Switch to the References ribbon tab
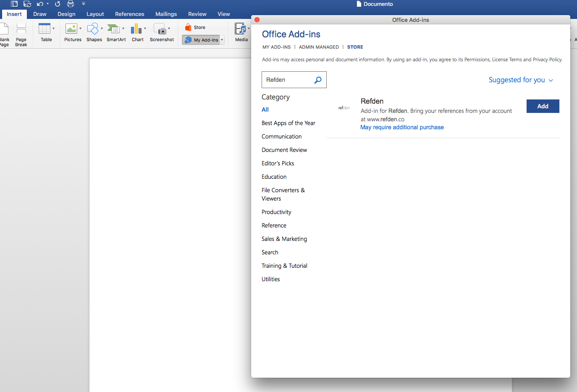The width and height of the screenshot is (577, 392). tap(130, 14)
